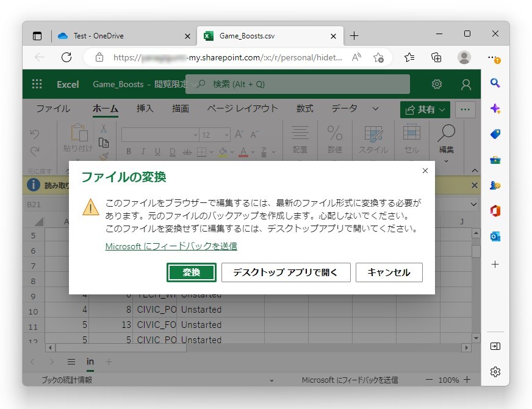Open the font size dropdown

tap(226, 135)
